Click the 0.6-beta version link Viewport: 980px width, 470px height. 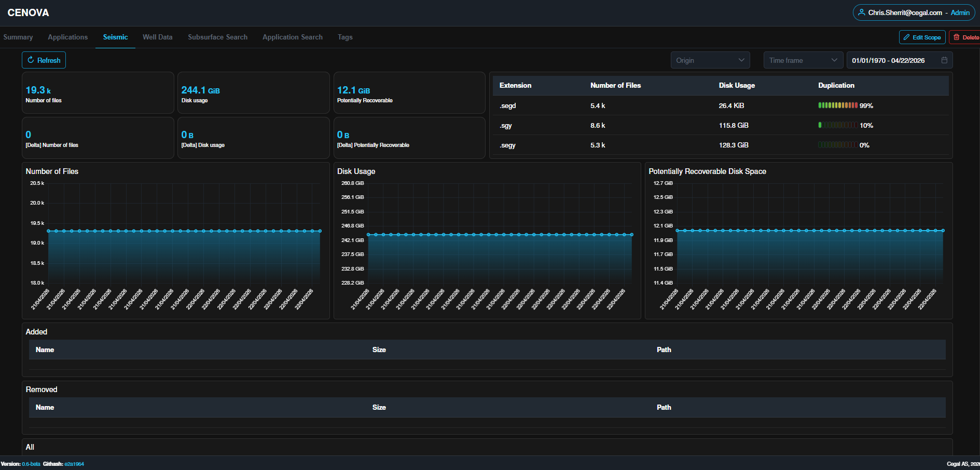click(x=31, y=464)
